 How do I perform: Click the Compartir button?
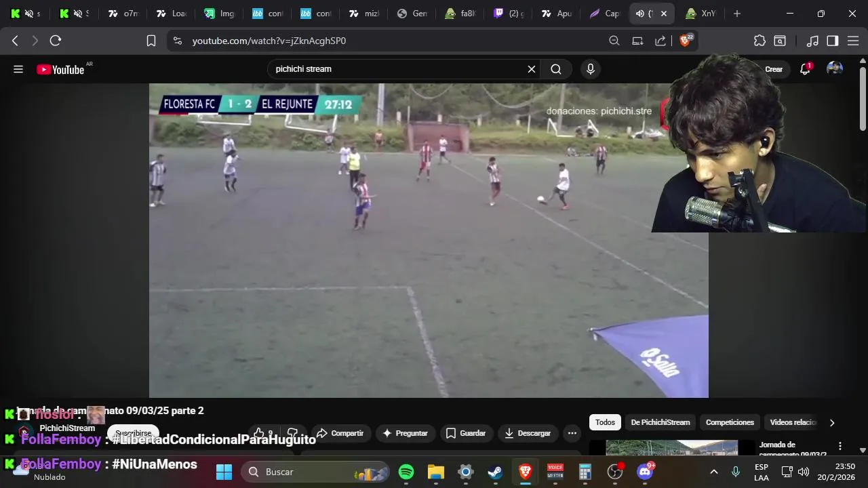340,433
